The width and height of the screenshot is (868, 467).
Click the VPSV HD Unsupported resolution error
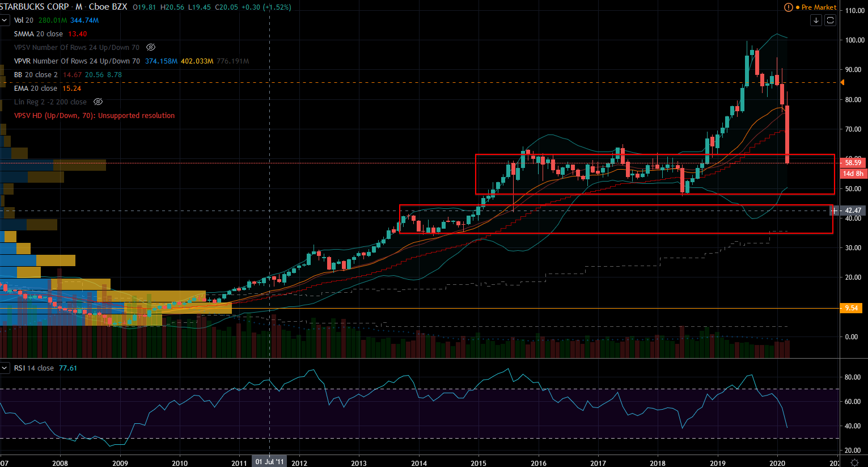[x=95, y=116]
